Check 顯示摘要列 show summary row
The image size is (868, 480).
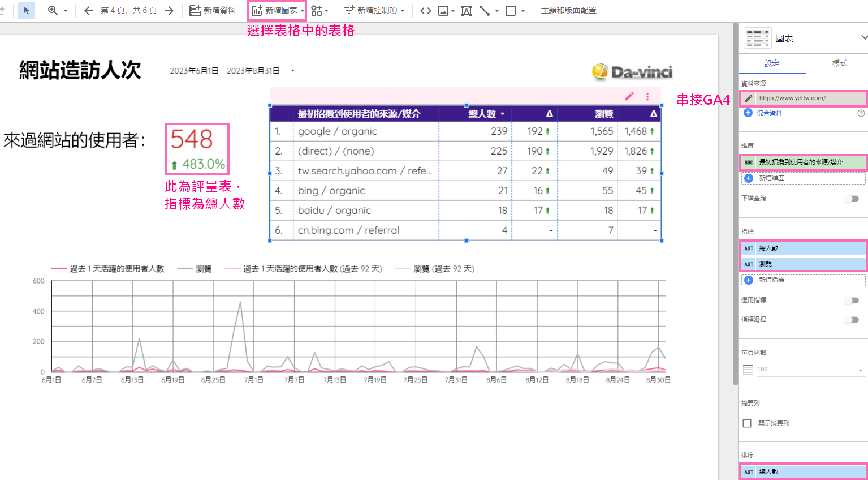click(747, 423)
